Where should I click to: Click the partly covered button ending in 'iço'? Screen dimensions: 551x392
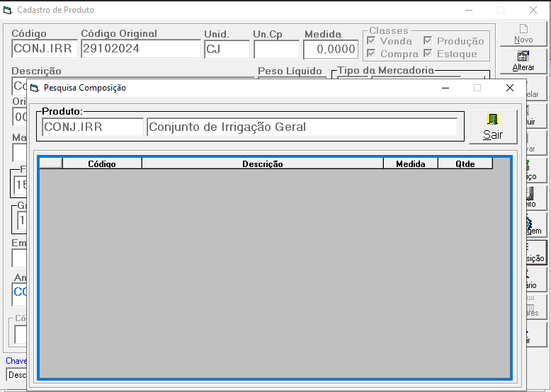536,171
